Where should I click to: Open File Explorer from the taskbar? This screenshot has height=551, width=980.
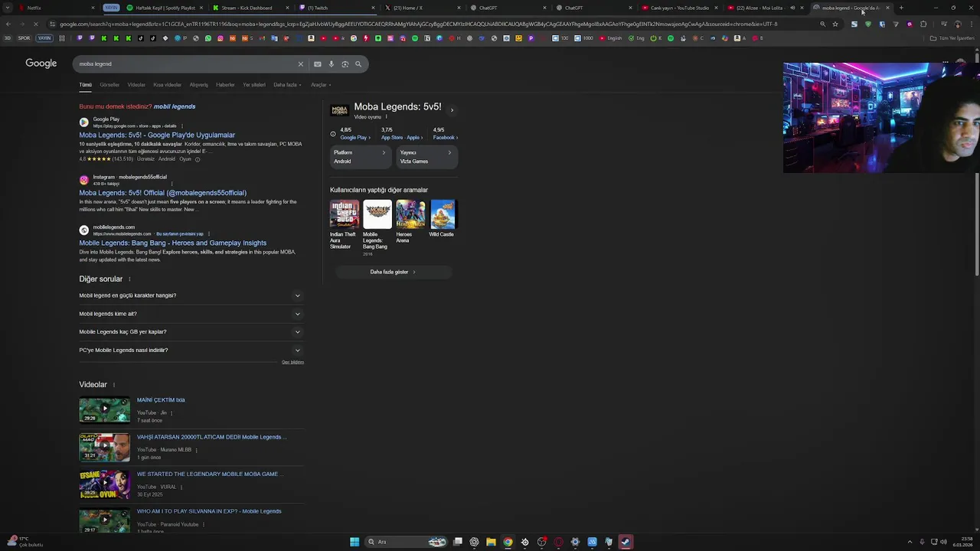(x=491, y=542)
